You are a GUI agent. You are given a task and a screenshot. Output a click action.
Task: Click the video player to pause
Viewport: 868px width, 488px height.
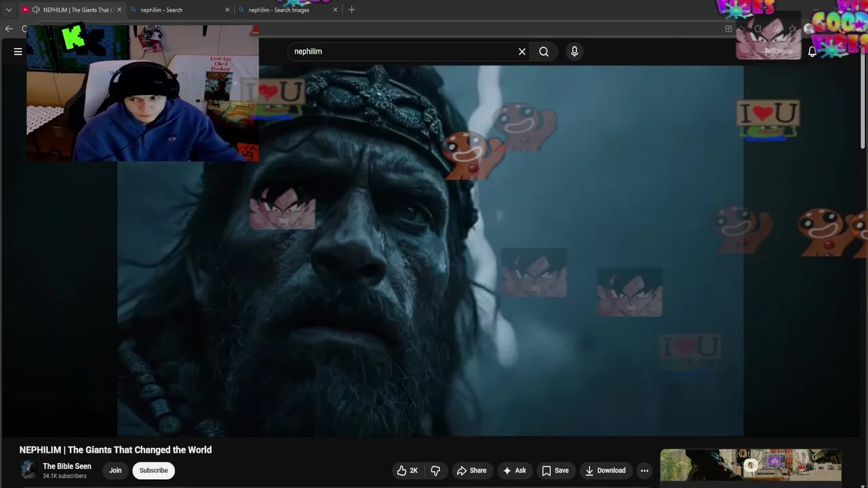(x=430, y=251)
